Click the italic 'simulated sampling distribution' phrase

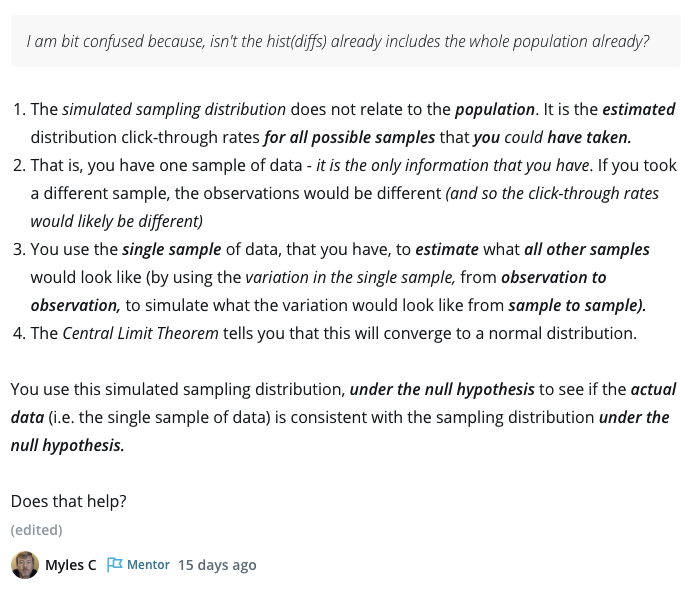[x=174, y=109]
